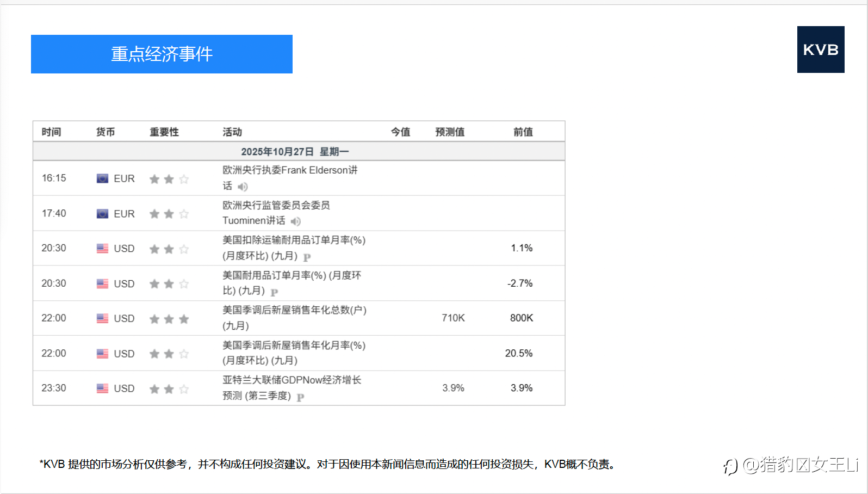Click the importance stars for 22:00 新屋销售年化总数
868x494 pixels.
pyautogui.click(x=169, y=319)
